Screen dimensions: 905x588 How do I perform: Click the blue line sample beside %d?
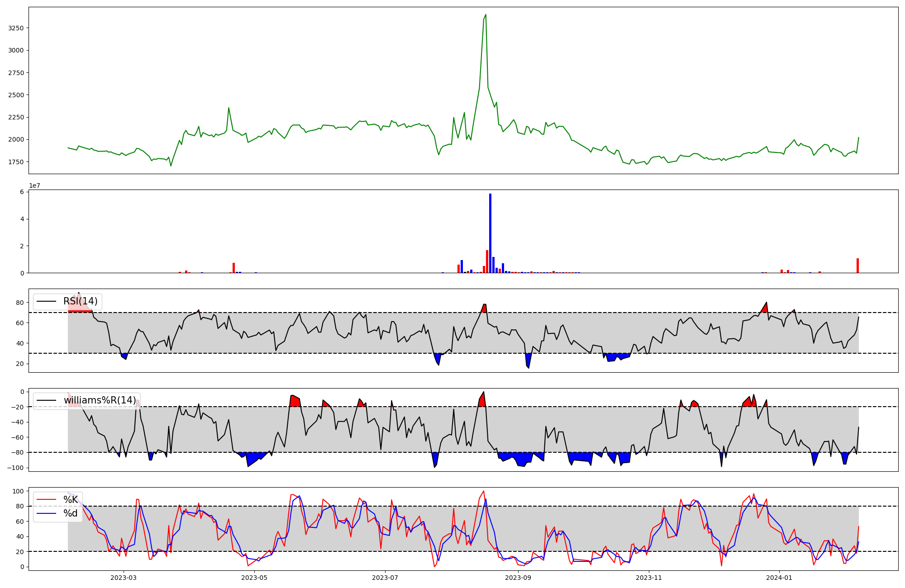(46, 513)
